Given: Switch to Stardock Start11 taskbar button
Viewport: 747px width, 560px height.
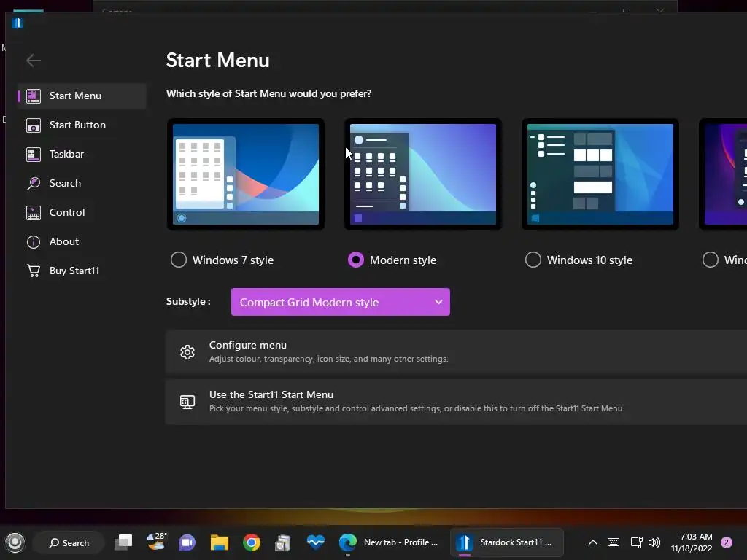Looking at the screenshot, I should [x=507, y=542].
